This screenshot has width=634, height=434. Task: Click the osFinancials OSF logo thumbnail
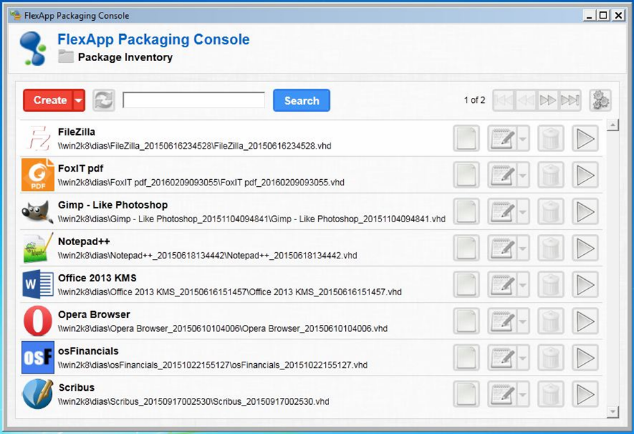point(38,357)
